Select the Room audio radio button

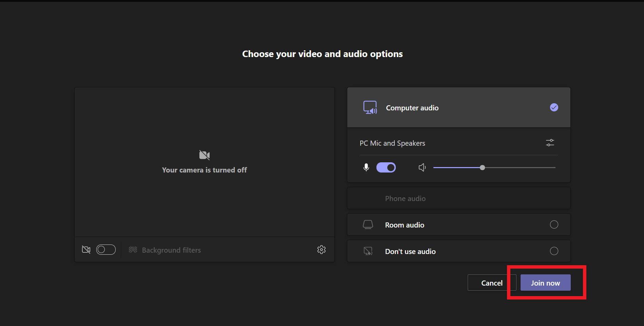[x=554, y=224]
